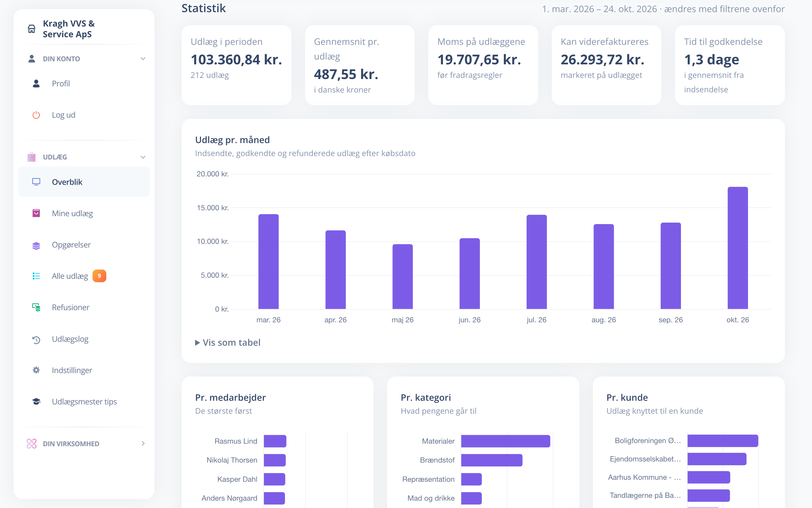Click the graduation cap icon for Udlægsmester tips

36,402
